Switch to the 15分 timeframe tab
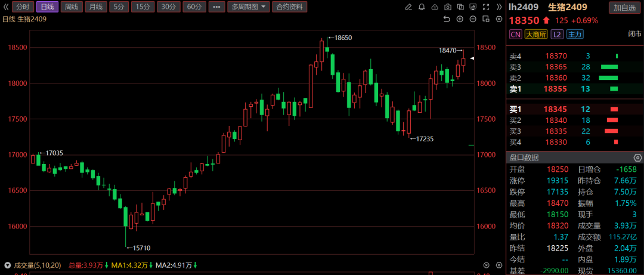The height and width of the screenshot is (275, 644). [143, 7]
